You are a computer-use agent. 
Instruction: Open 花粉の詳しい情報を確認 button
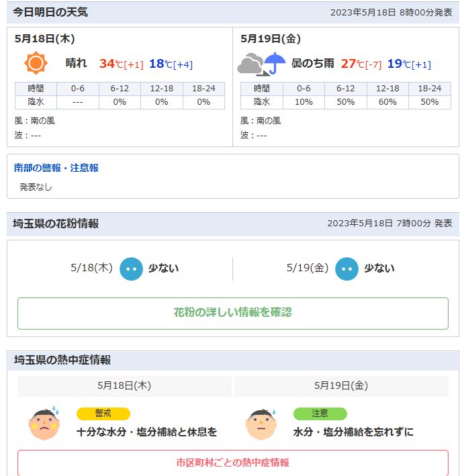pos(233,314)
